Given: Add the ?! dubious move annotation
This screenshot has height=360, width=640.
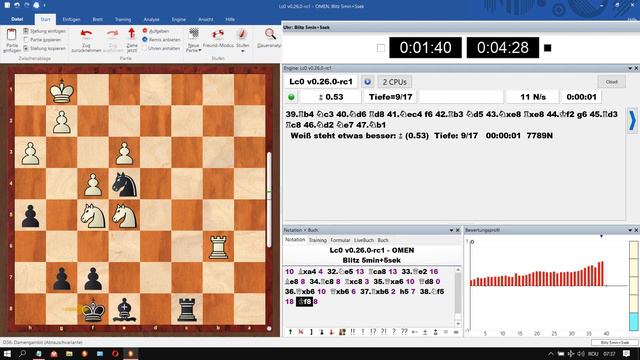Looking at the screenshot, I should 383,332.
